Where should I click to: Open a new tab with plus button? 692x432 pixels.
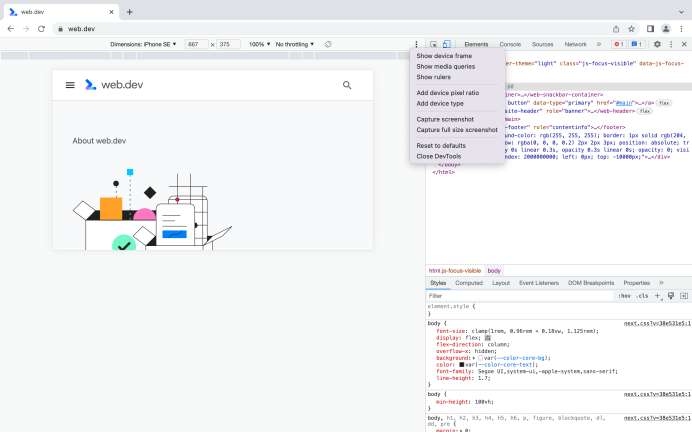129,12
